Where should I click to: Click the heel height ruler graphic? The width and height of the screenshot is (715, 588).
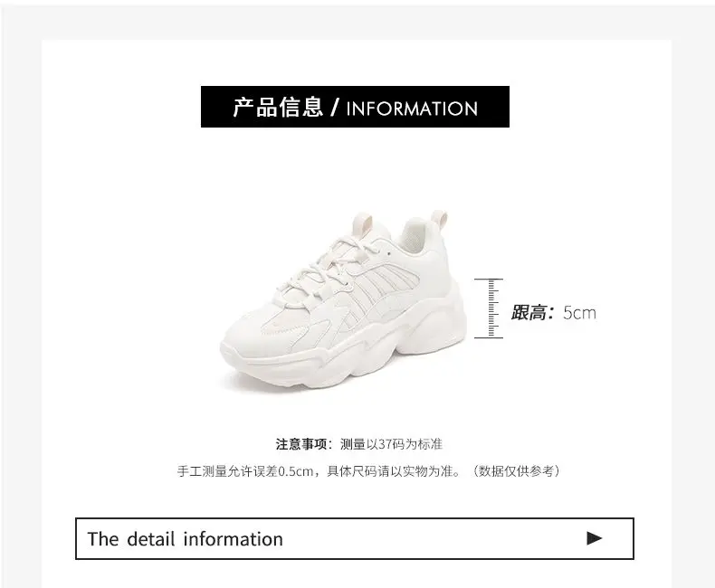point(489,308)
